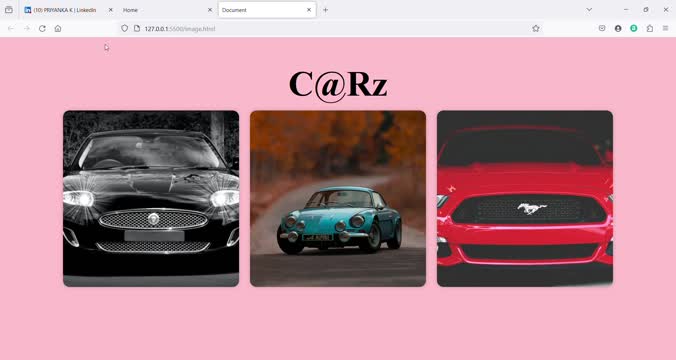This screenshot has width=676, height=360.
Task: Go back to previous page
Action: point(11,28)
